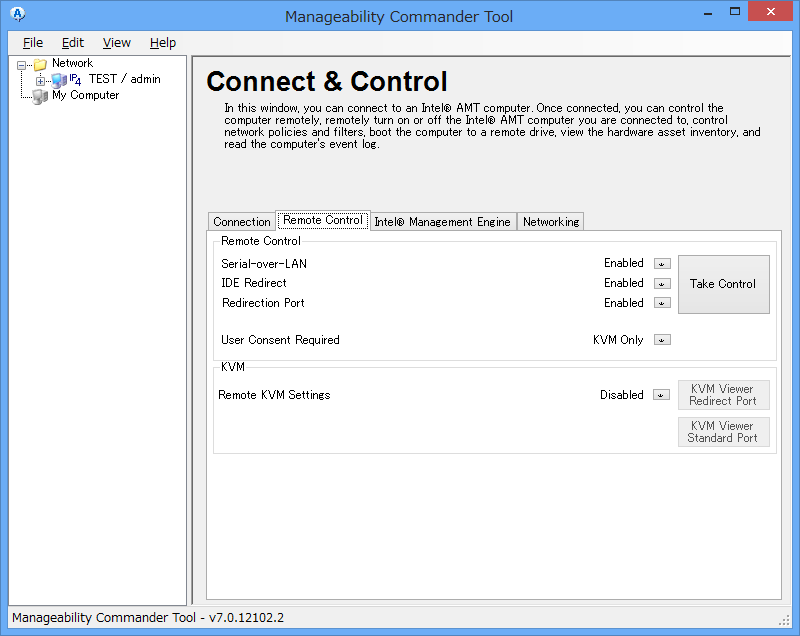Expand the TEST / admin tree node

pos(40,81)
